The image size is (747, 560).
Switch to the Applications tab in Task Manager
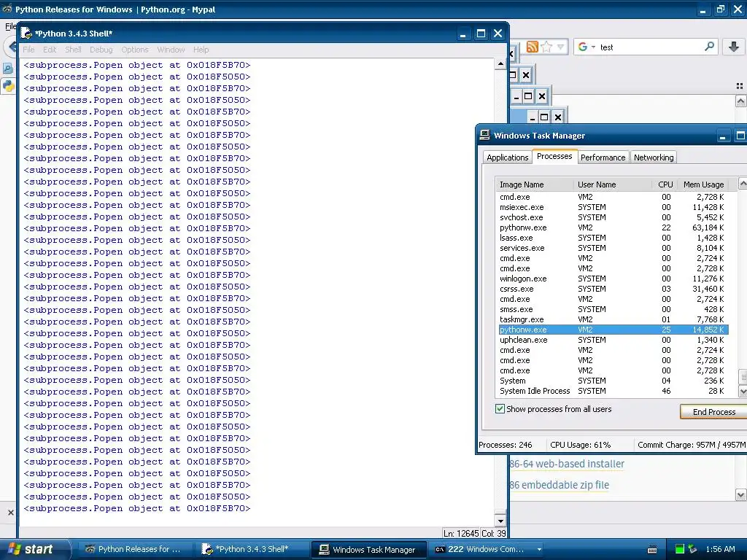pyautogui.click(x=508, y=157)
